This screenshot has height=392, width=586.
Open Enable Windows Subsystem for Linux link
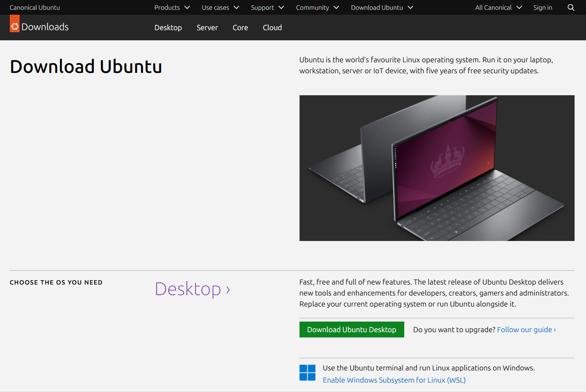point(394,380)
